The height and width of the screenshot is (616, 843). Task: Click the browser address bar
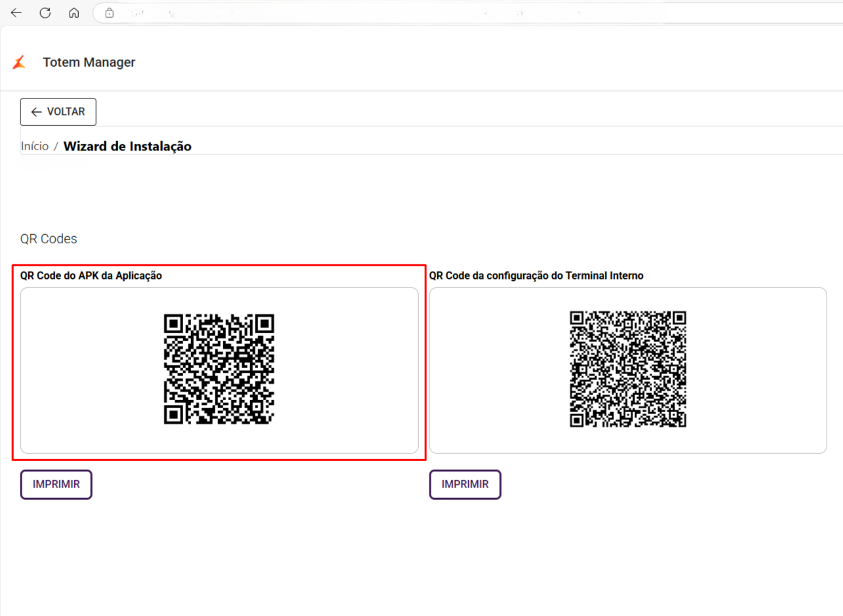tap(468, 12)
